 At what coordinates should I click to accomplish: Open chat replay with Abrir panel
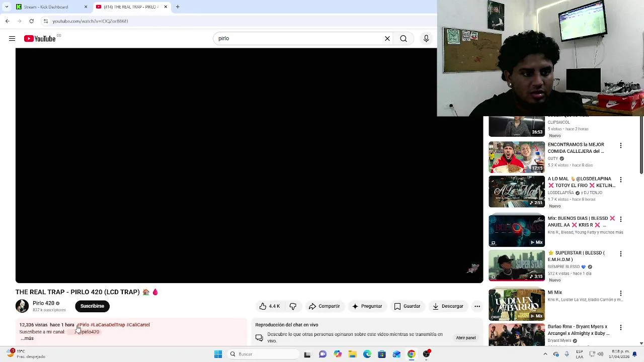[x=466, y=338]
